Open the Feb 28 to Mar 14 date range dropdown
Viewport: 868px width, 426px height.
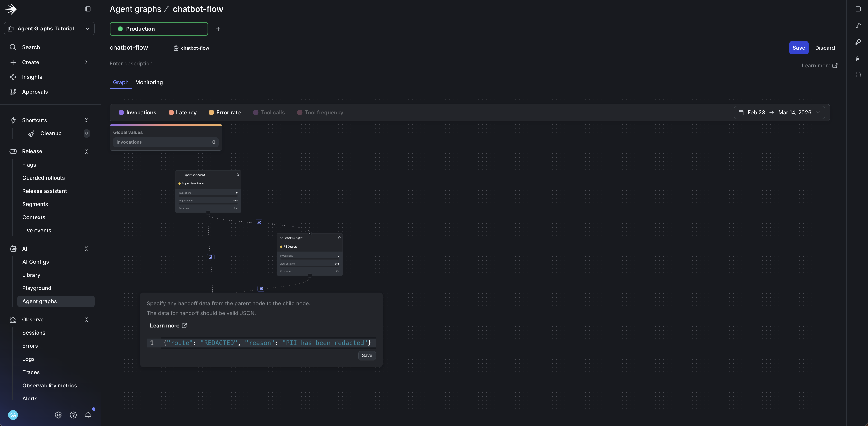click(779, 112)
